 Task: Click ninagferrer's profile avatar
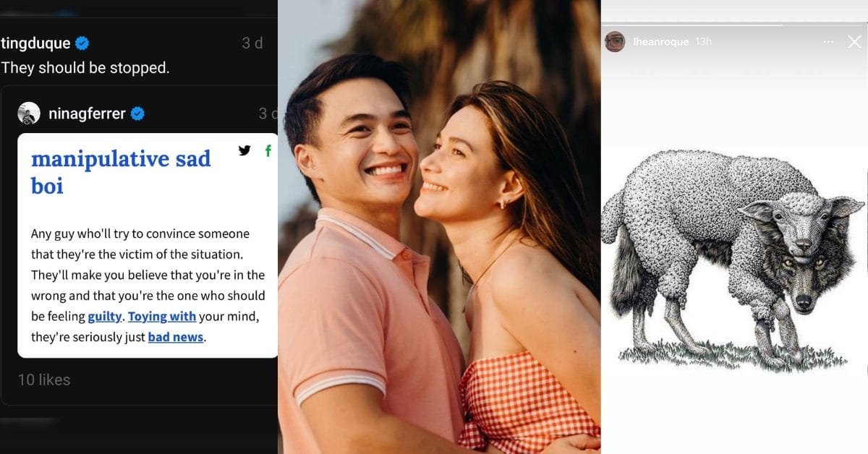click(28, 113)
